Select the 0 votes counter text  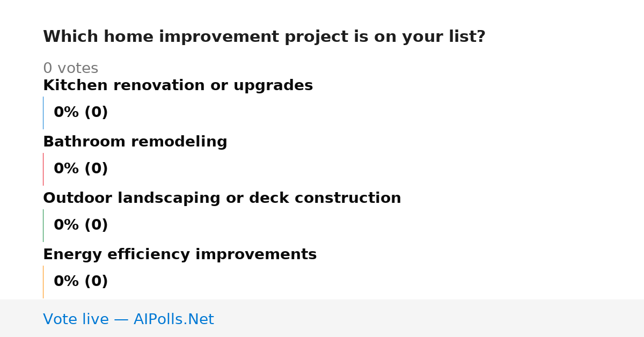pyautogui.click(x=70, y=69)
